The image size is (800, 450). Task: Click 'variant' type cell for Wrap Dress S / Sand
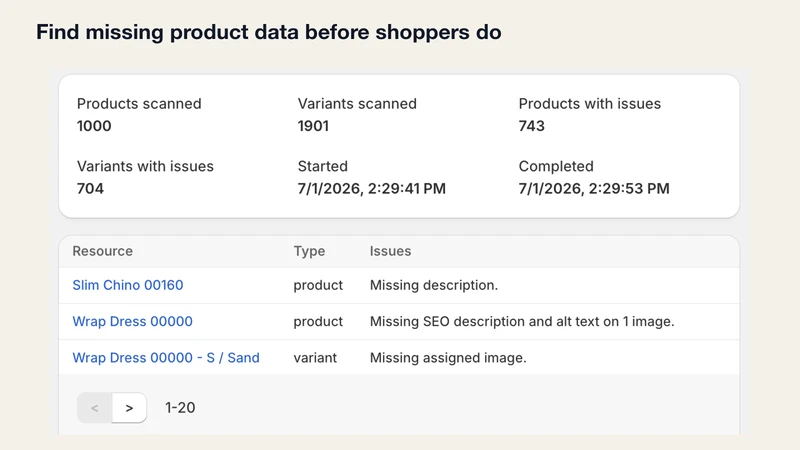pos(315,358)
